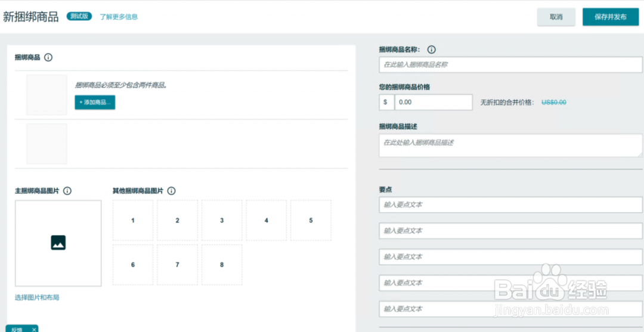Click image placeholder icon in main image box

click(x=58, y=243)
